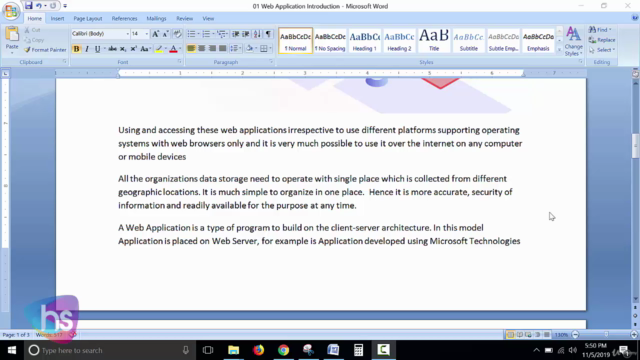Switch to Draft view
This screenshot has width=640, height=360.
(x=547, y=335)
